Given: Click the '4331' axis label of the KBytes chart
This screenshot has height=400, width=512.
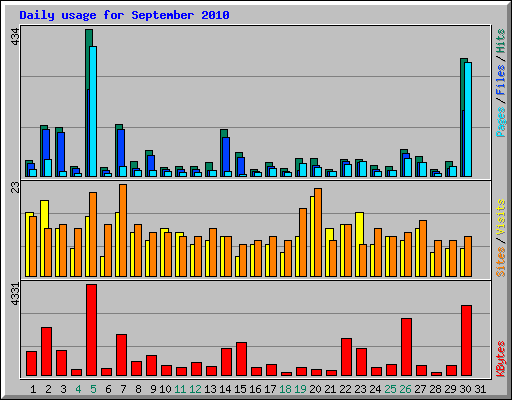Looking at the screenshot, I should 16,294.
